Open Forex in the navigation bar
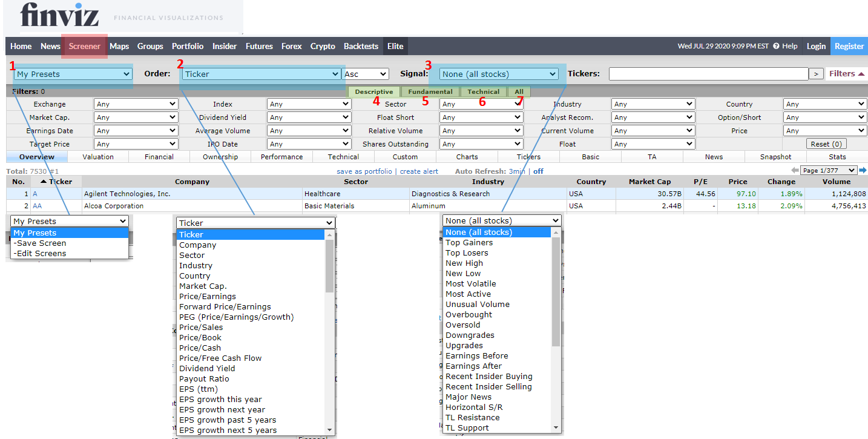Viewport: 868px width, 439px height. click(x=292, y=46)
